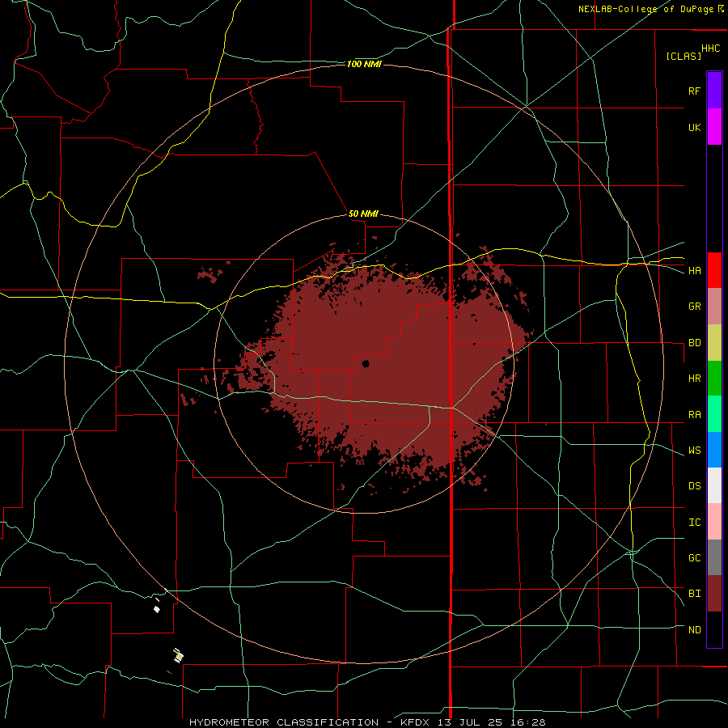Click the HR legend label
Image resolution: width=728 pixels, height=728 pixels.
[694, 379]
